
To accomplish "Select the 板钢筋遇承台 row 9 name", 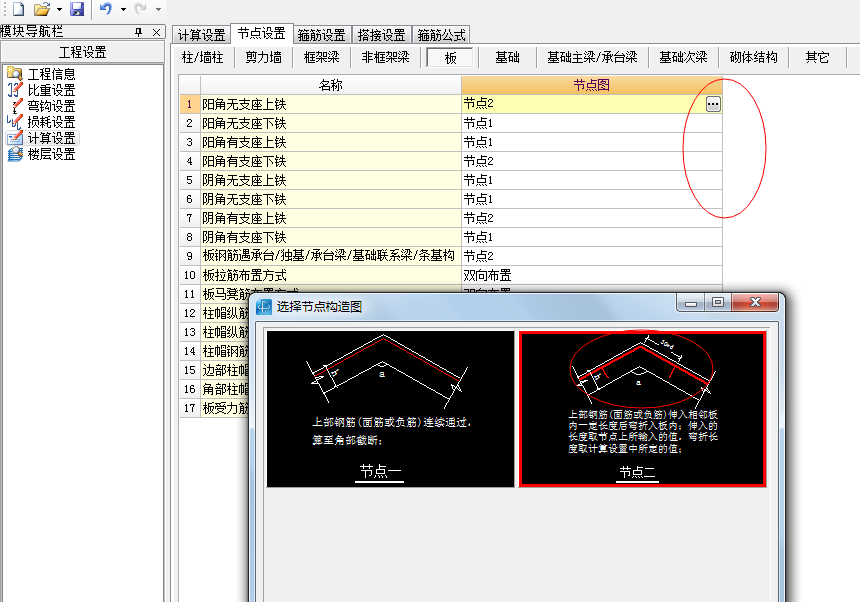I will pos(329,255).
